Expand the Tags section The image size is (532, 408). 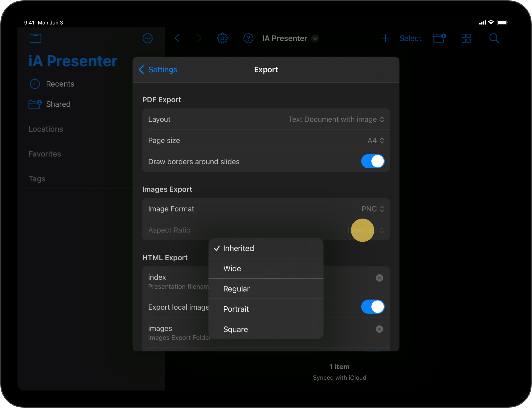pos(37,179)
